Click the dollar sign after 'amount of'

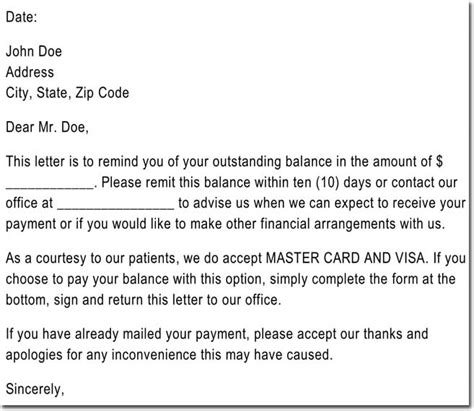[439, 161]
